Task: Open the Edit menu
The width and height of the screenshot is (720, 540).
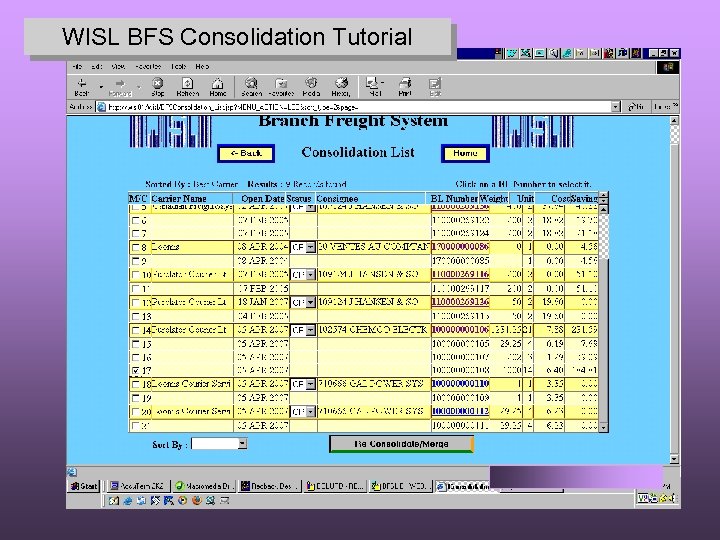Action: (96, 67)
